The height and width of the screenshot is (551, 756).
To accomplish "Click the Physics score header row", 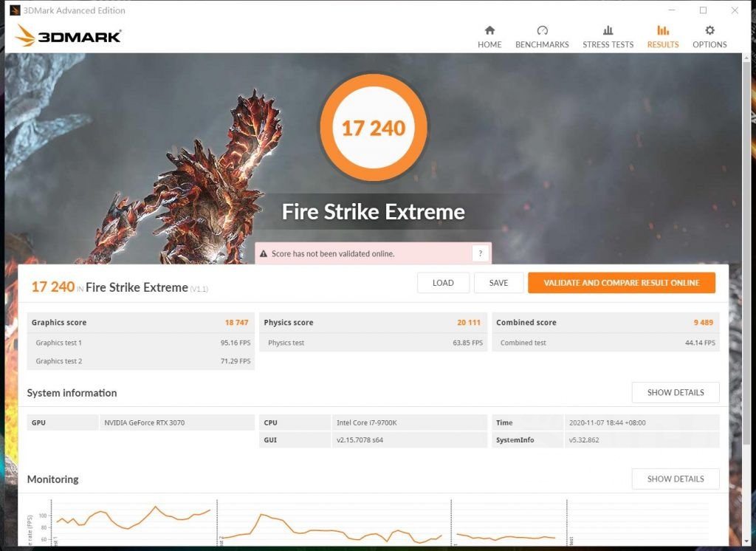I will (x=373, y=323).
